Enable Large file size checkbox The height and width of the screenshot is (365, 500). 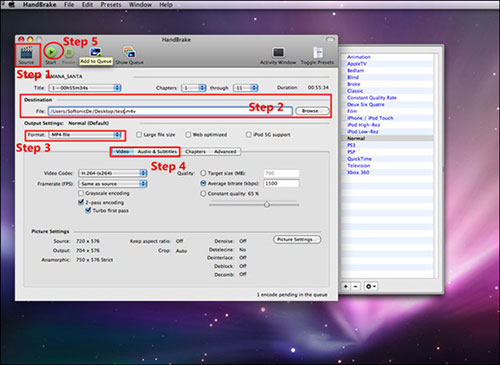pyautogui.click(x=139, y=135)
